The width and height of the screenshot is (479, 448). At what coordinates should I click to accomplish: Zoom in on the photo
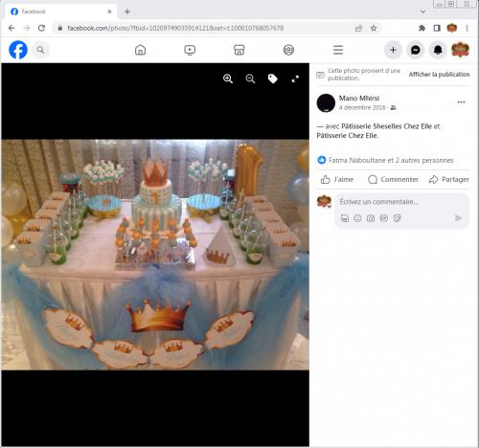228,78
